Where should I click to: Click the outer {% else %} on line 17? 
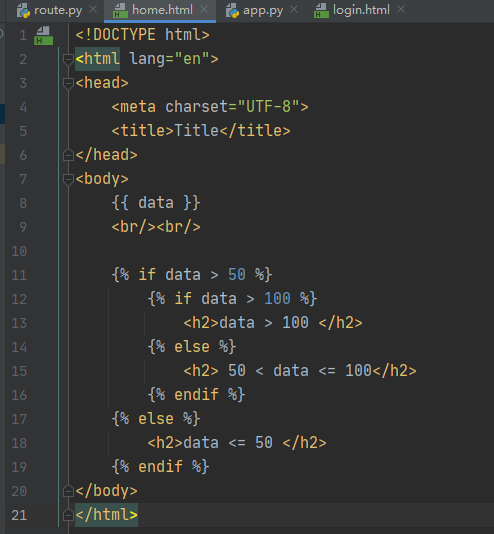point(156,419)
